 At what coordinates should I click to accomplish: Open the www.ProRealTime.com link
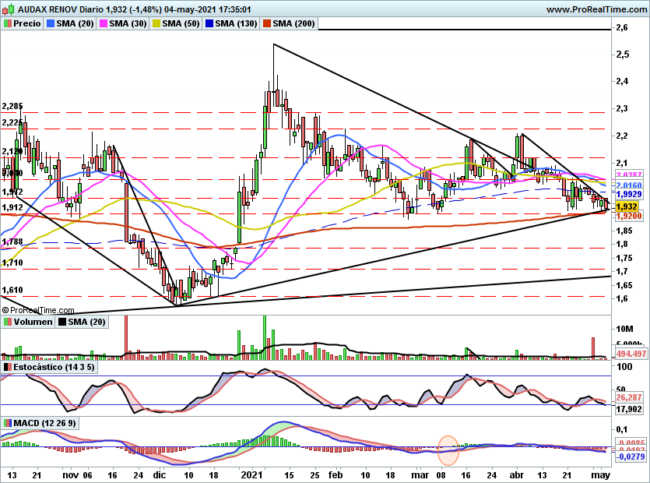[597, 9]
